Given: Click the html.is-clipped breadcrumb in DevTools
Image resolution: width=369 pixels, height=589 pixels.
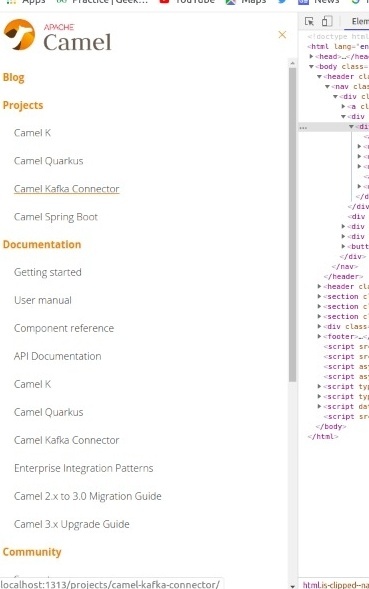Looking at the screenshot, I should tap(336, 585).
